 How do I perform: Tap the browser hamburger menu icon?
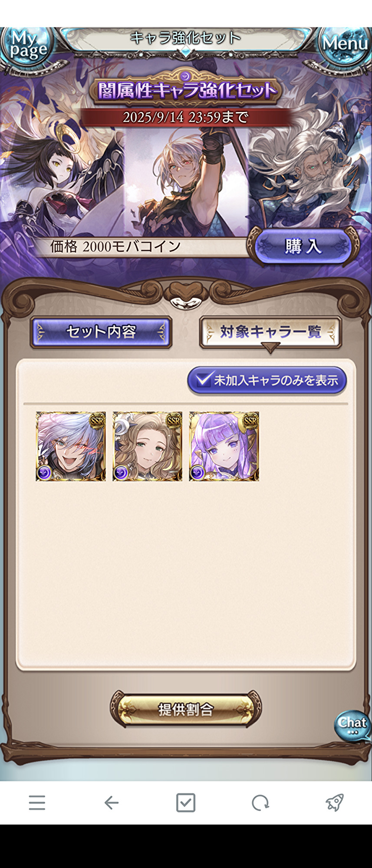[37, 802]
